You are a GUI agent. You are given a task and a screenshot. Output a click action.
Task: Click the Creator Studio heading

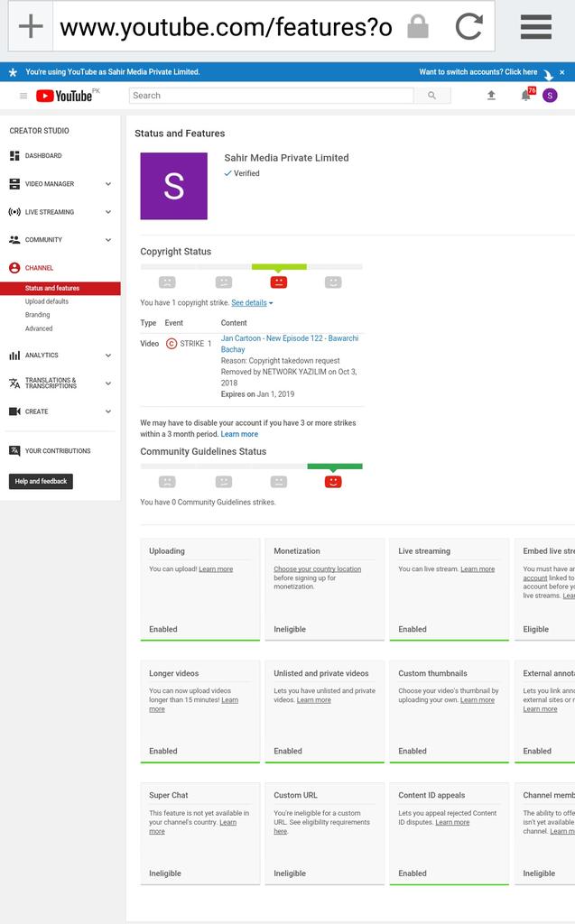click(x=39, y=131)
